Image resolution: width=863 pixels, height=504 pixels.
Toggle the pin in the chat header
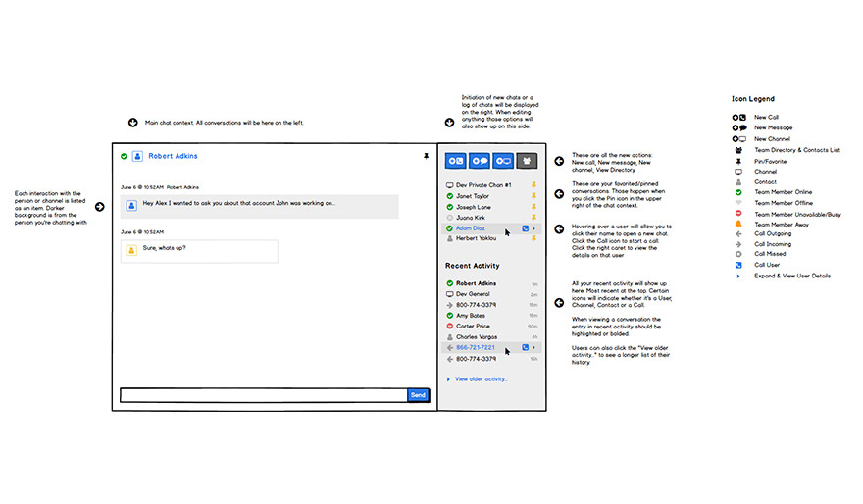pos(426,156)
